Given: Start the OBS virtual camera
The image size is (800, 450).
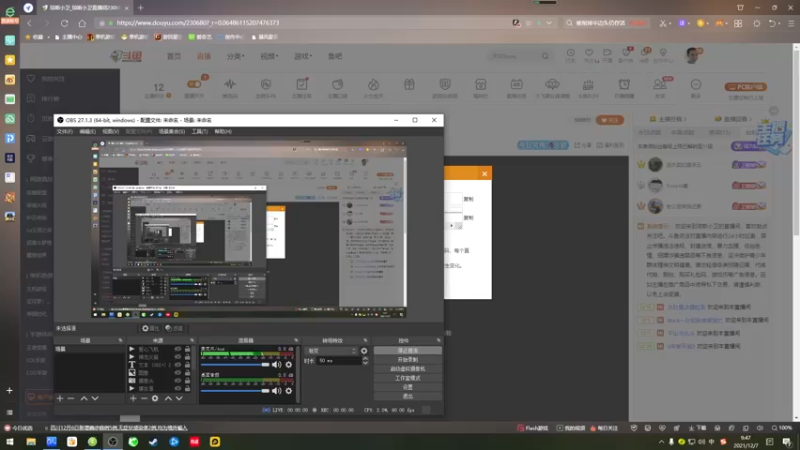Looking at the screenshot, I should click(x=408, y=369).
